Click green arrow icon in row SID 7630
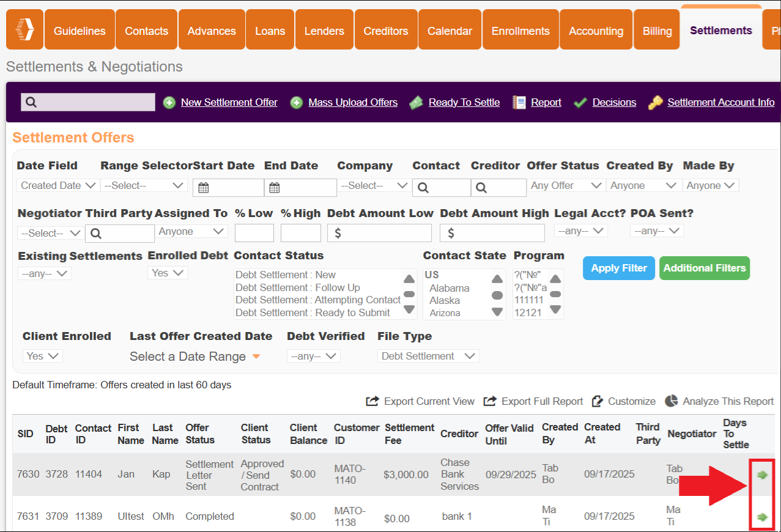 [x=762, y=475]
